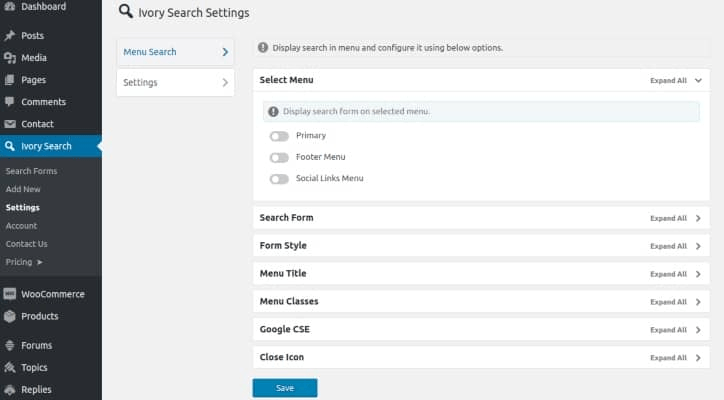The width and height of the screenshot is (724, 400).
Task: Click the 'Footer Menu' label
Action: [320, 157]
